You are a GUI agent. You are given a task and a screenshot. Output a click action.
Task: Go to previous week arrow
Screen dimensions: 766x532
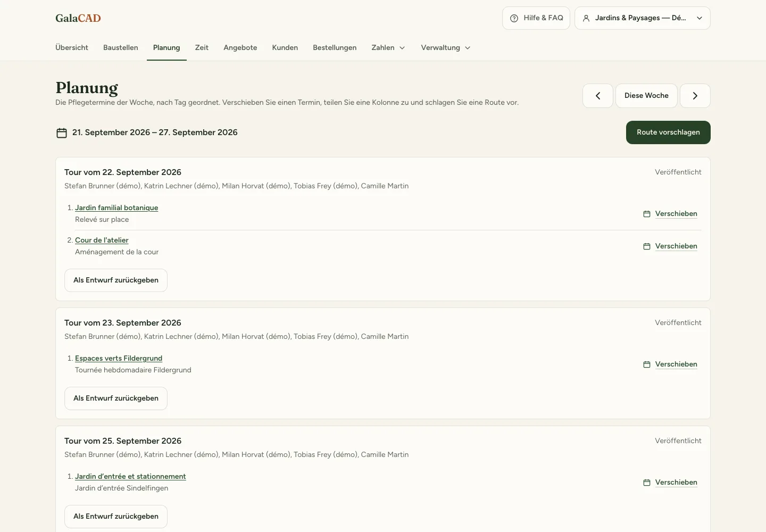[x=598, y=96]
